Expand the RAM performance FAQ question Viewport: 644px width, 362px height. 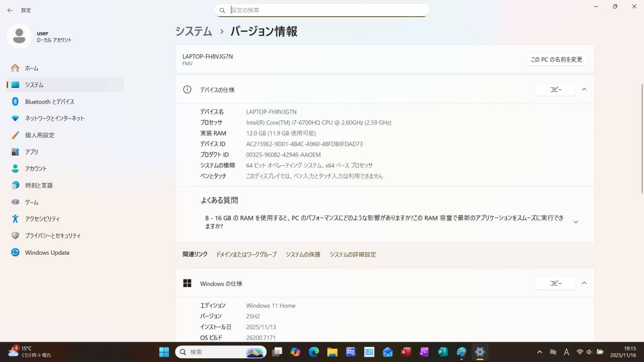coord(575,221)
